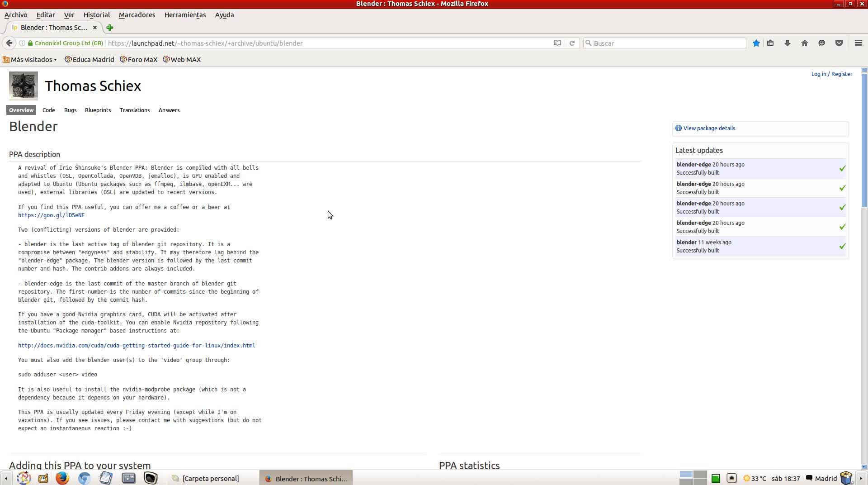Open Foro MaX bookmark
This screenshot has width=868, height=485.
tap(139, 60)
